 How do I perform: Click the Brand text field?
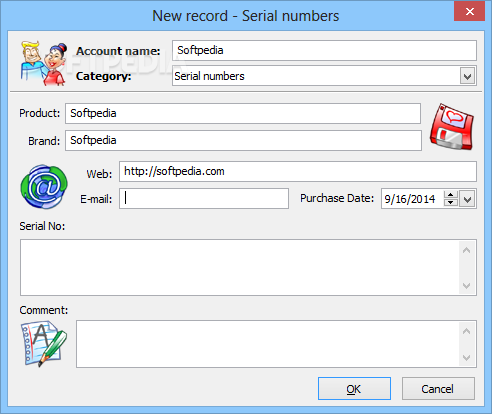tap(243, 140)
